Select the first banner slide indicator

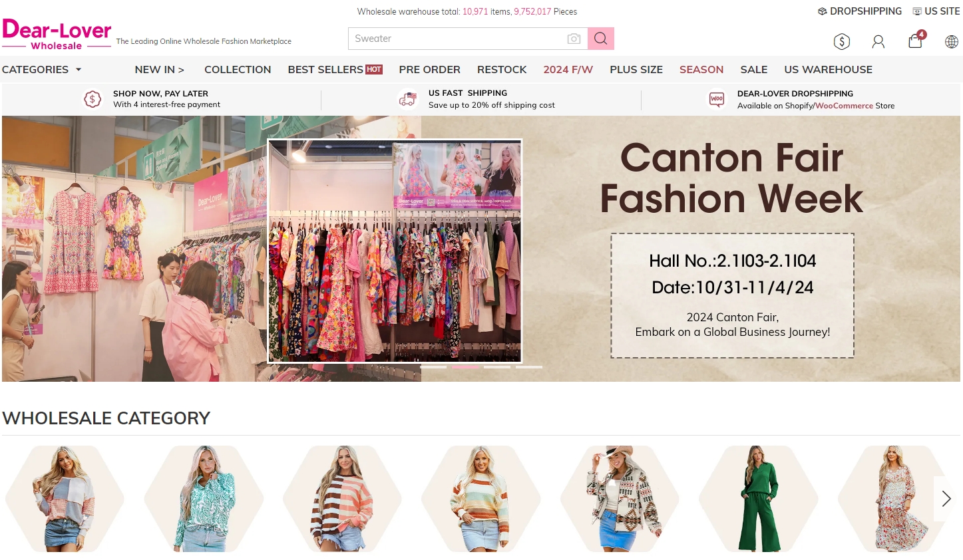[433, 367]
